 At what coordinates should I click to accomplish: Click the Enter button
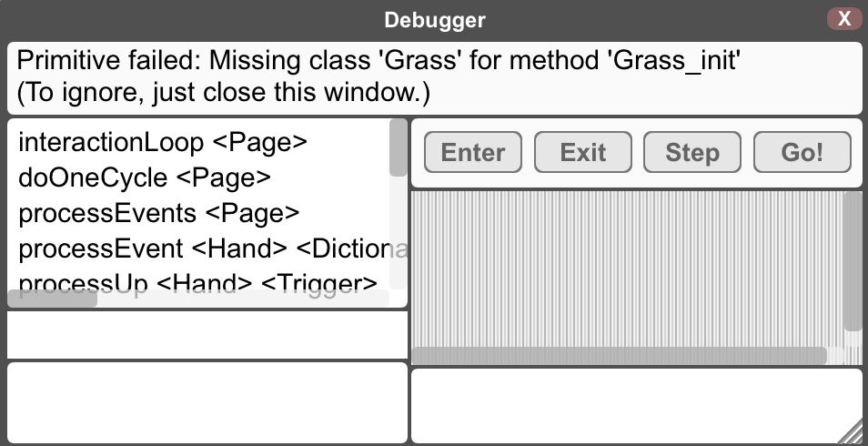pyautogui.click(x=473, y=152)
